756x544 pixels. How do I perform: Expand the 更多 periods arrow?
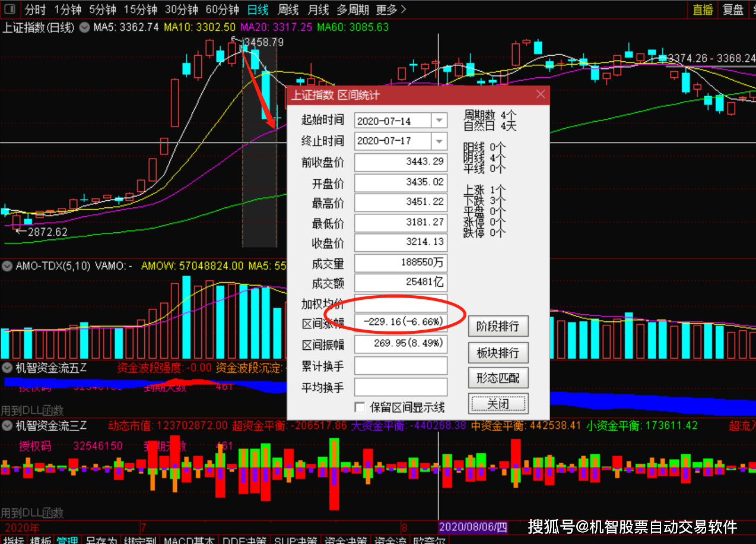(x=404, y=10)
